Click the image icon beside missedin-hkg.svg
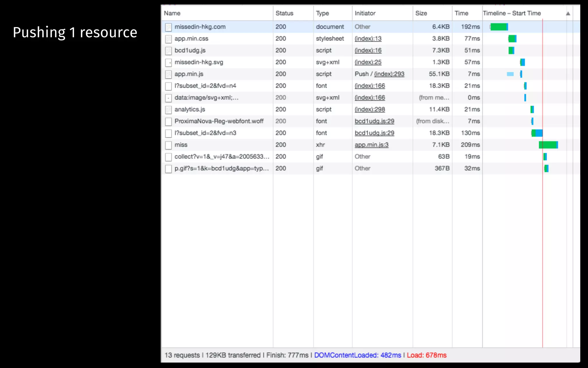The width and height of the screenshot is (588, 368). [168, 62]
